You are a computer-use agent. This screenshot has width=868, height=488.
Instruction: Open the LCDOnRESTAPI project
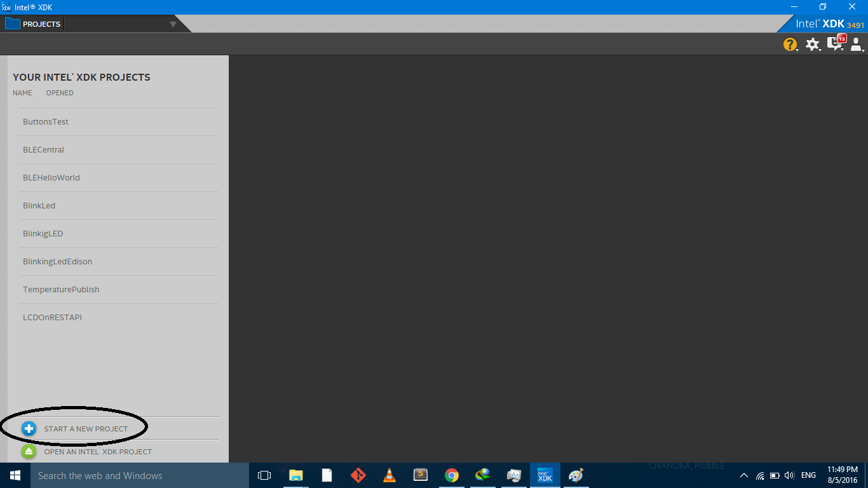pyautogui.click(x=119, y=318)
